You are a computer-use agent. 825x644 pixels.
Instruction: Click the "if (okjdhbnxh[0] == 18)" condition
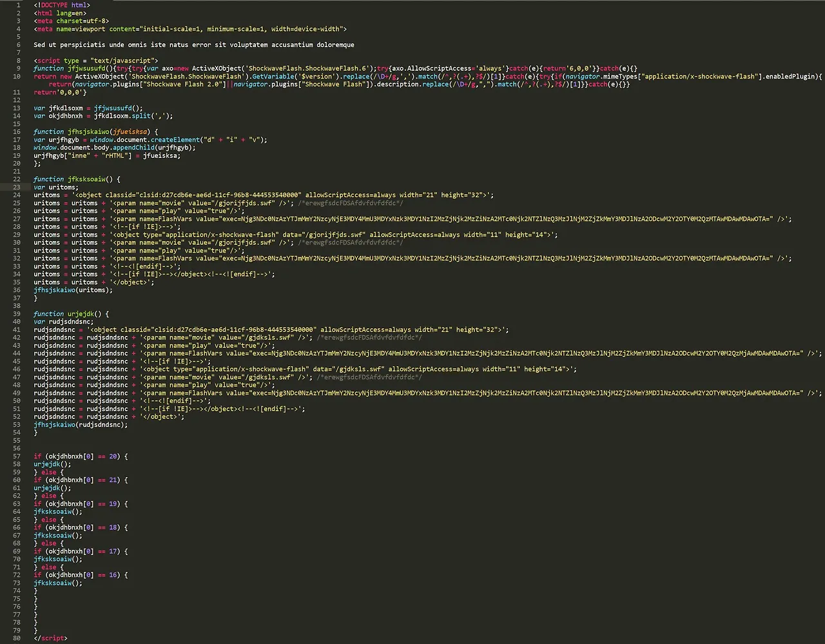tap(81, 527)
